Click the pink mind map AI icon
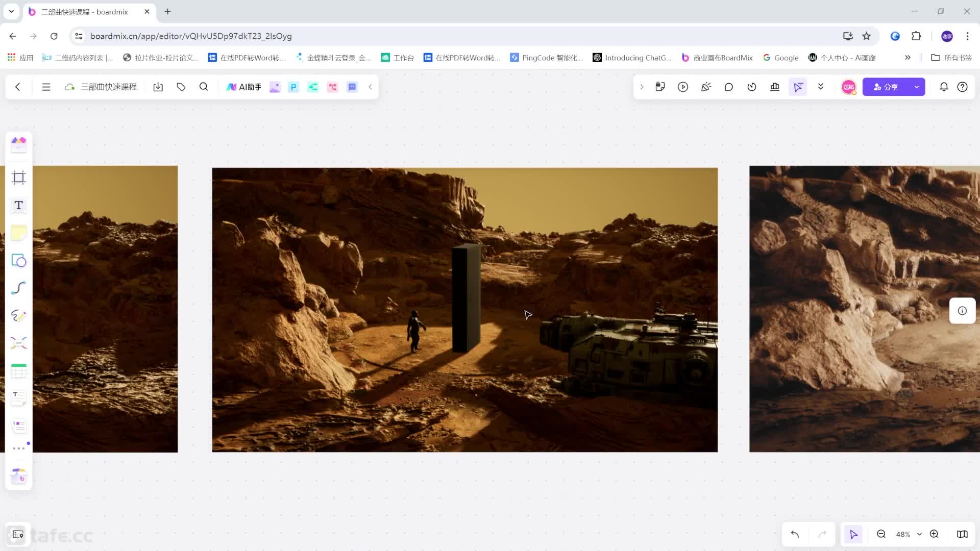The height and width of the screenshot is (551, 980). point(333,87)
